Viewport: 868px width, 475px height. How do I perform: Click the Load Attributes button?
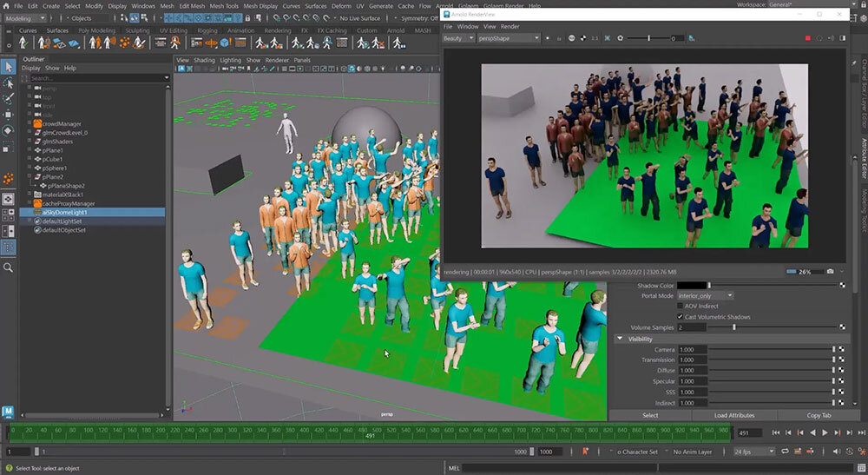[734, 415]
